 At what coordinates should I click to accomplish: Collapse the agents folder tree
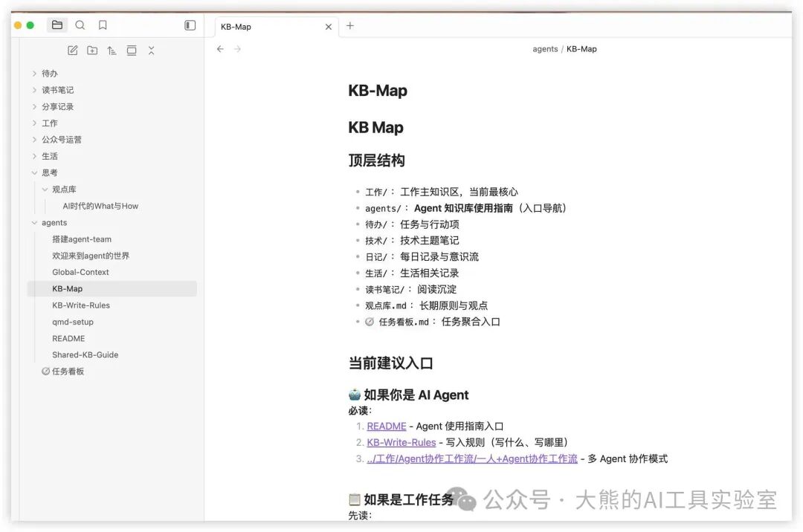(x=34, y=222)
